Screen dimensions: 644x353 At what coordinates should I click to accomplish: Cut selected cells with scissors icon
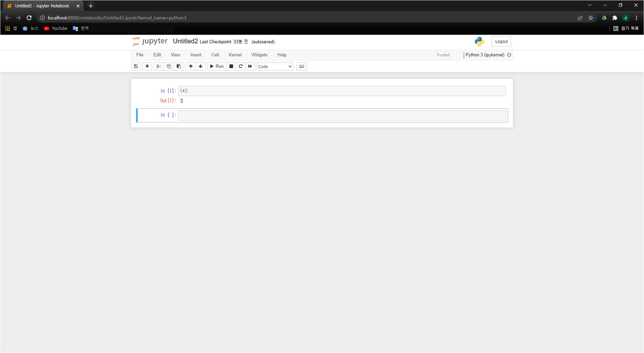click(158, 66)
